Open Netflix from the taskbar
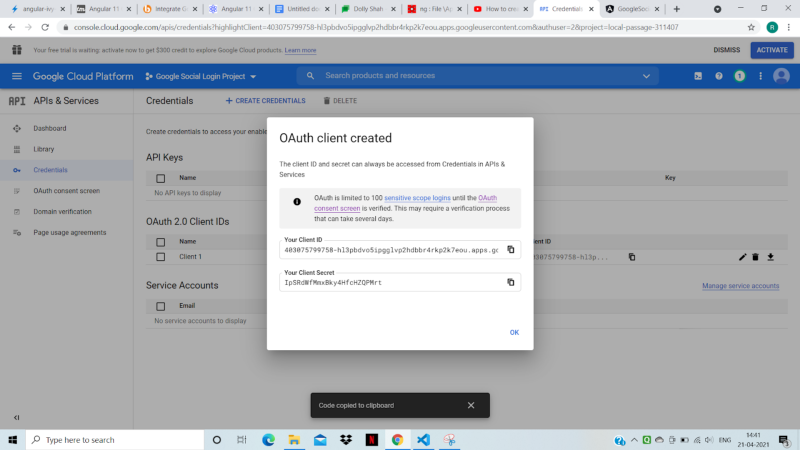This screenshot has width=800, height=450. click(x=371, y=440)
